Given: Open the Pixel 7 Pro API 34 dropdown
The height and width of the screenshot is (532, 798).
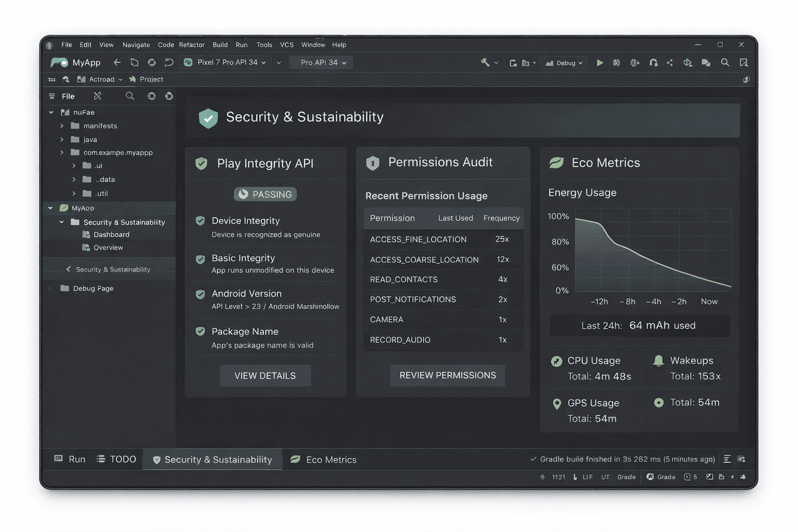Looking at the screenshot, I should pos(226,63).
